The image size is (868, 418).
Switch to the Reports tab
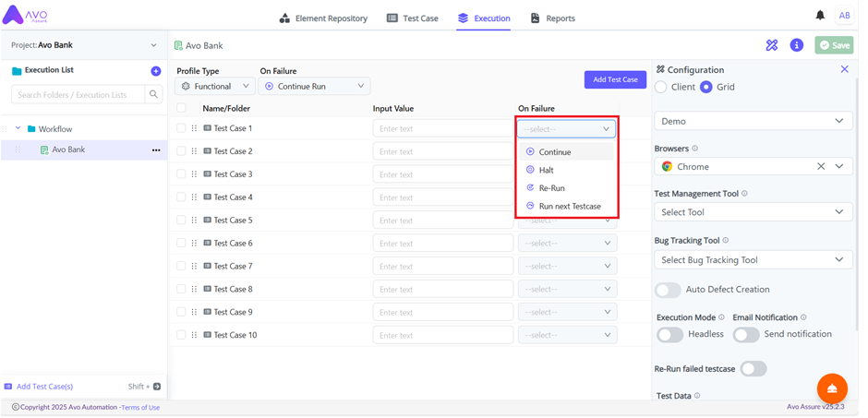point(552,18)
